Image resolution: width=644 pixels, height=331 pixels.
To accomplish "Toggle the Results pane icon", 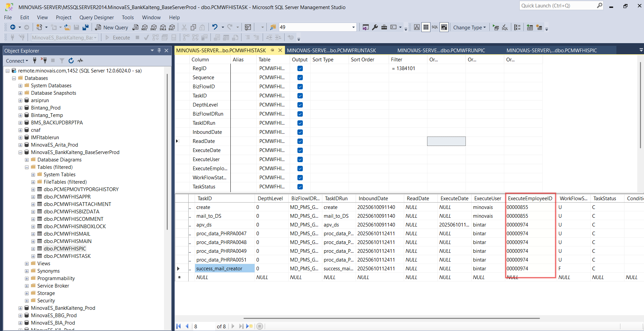I will 444,27.
